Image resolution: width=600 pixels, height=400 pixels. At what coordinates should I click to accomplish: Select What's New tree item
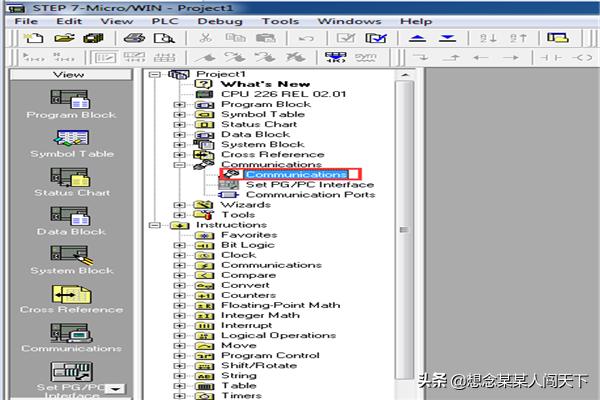coord(265,84)
